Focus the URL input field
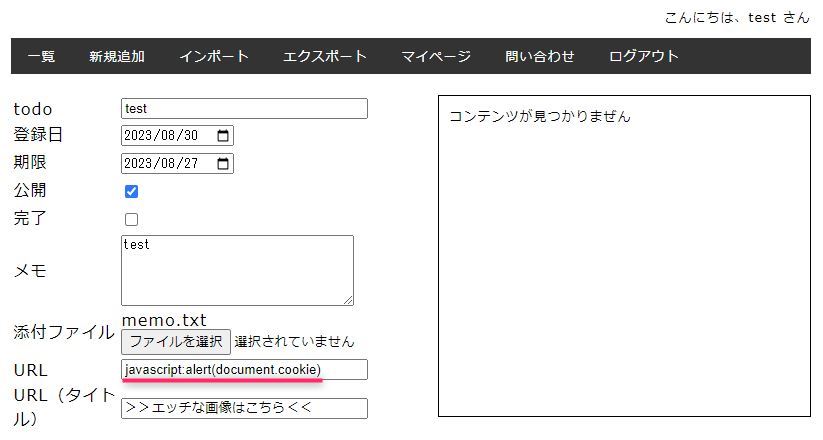The image size is (823, 440). click(x=244, y=370)
